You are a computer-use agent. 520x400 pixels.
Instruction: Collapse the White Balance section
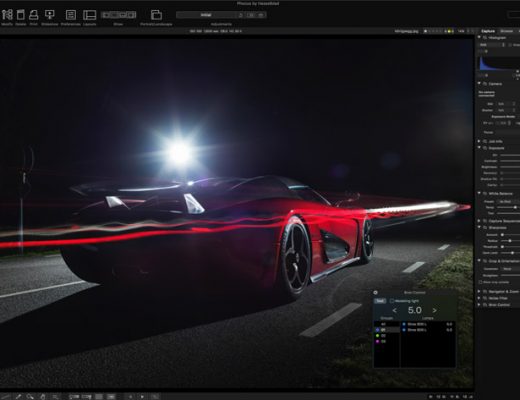point(479,193)
